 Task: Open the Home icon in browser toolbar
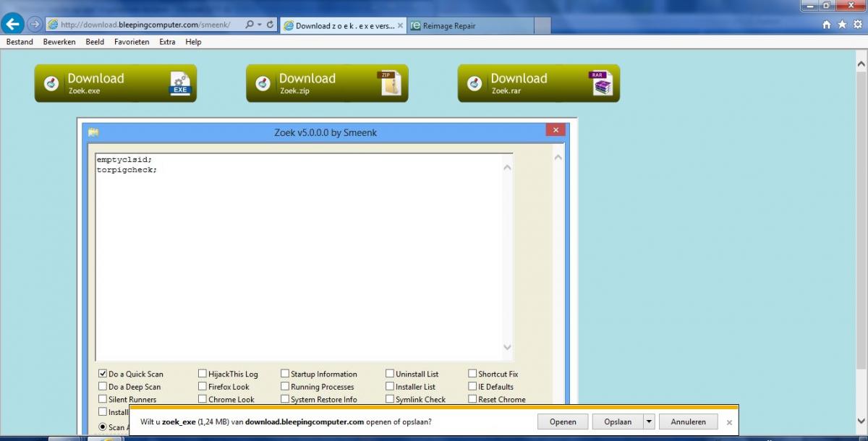[x=827, y=25]
